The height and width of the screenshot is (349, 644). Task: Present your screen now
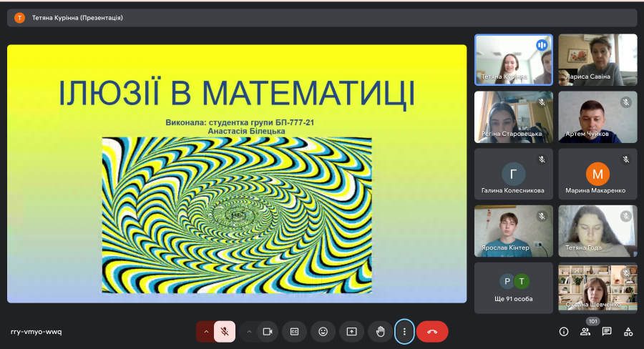pos(351,331)
